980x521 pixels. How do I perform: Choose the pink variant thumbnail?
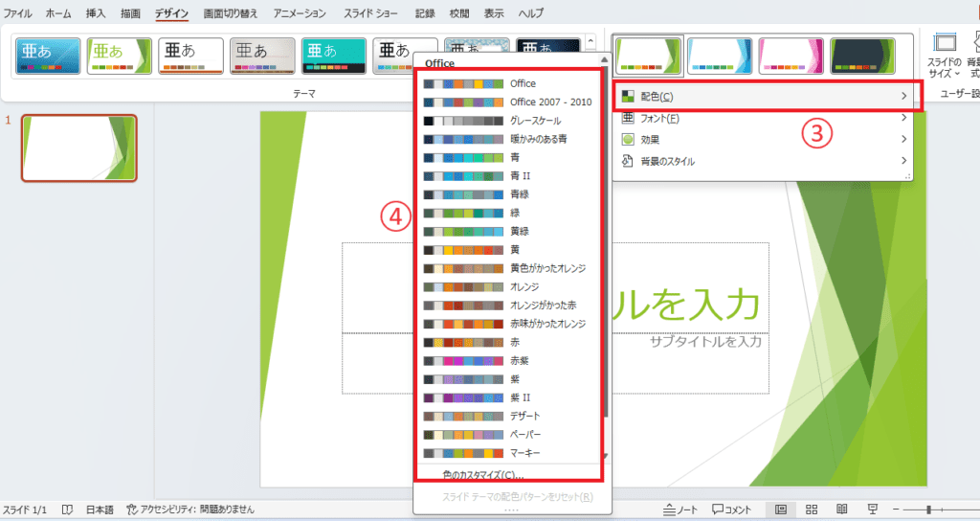[x=791, y=56]
